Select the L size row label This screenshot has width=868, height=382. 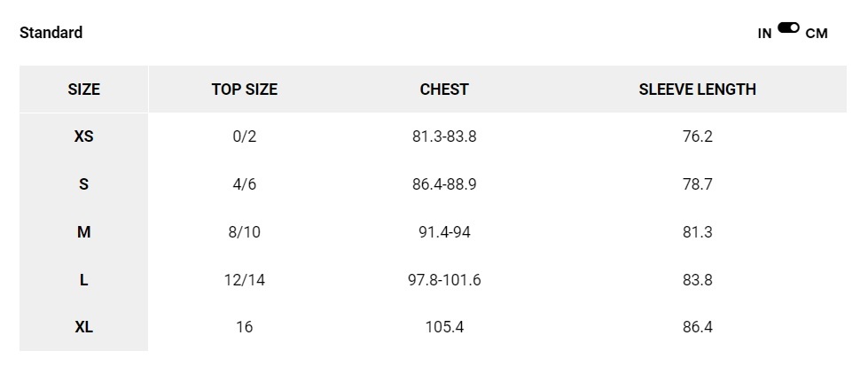coord(84,280)
